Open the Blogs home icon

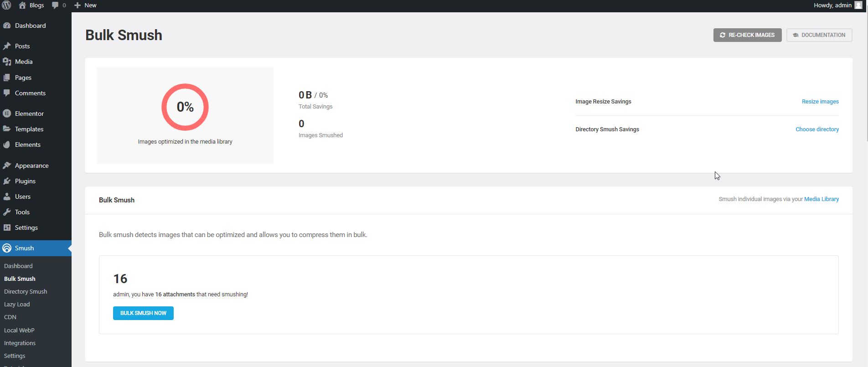tap(22, 5)
